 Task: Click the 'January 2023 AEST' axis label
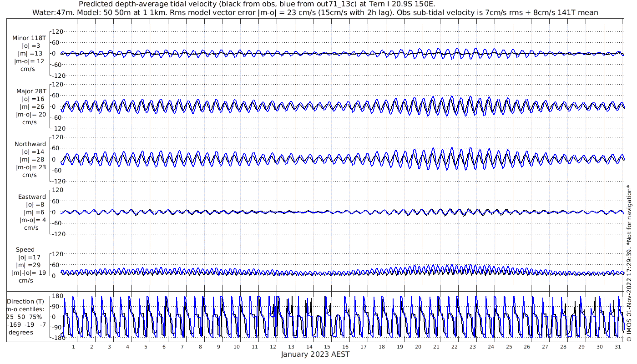315,354
